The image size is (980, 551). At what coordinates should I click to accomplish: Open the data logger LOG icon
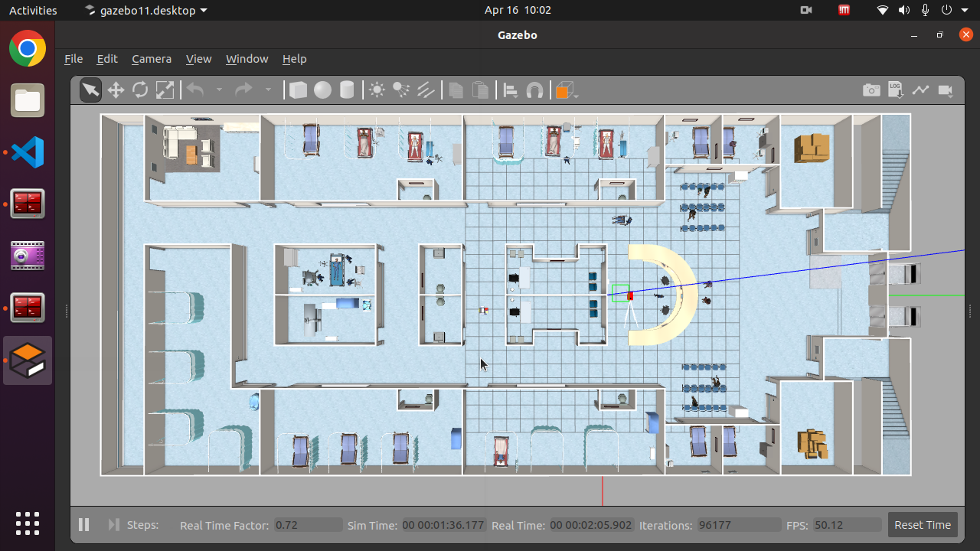896,90
